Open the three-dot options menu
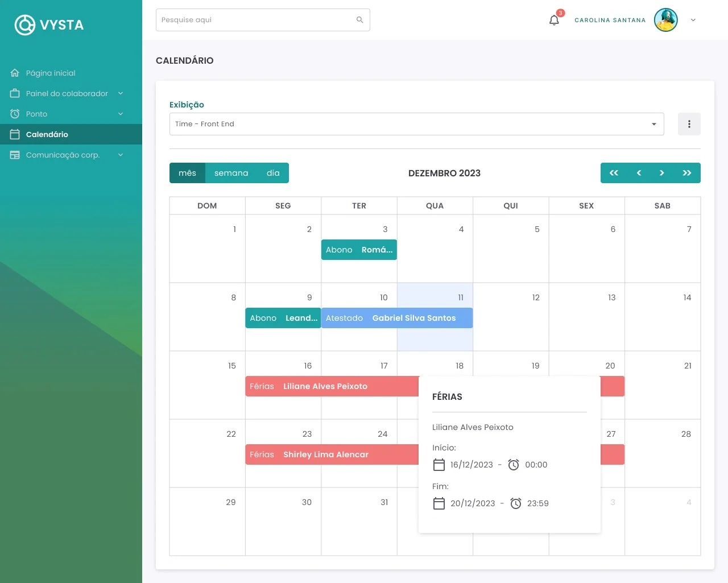This screenshot has width=728, height=583. [x=689, y=124]
